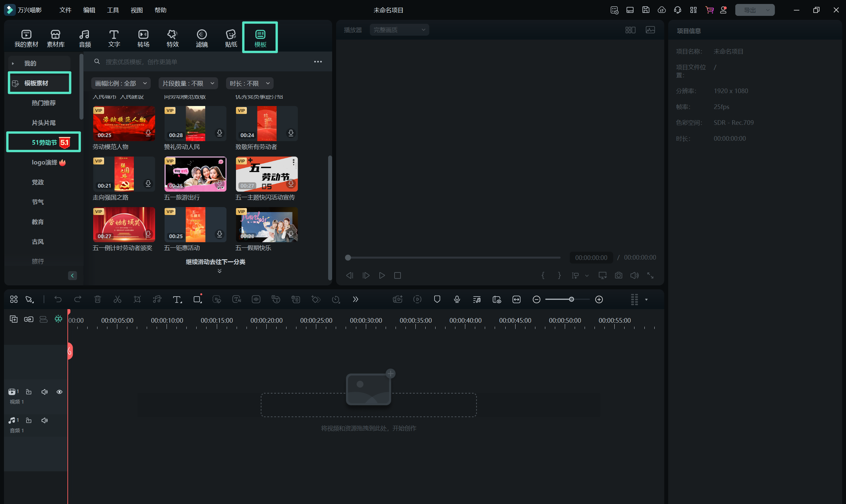Click the timeline Text tool icon
The width and height of the screenshot is (846, 504).
pos(177,299)
